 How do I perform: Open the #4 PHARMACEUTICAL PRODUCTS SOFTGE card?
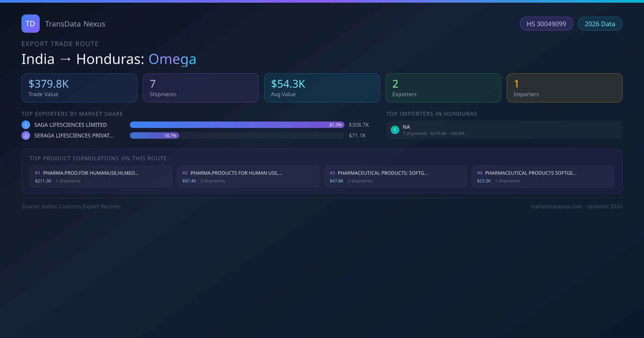tap(543, 177)
